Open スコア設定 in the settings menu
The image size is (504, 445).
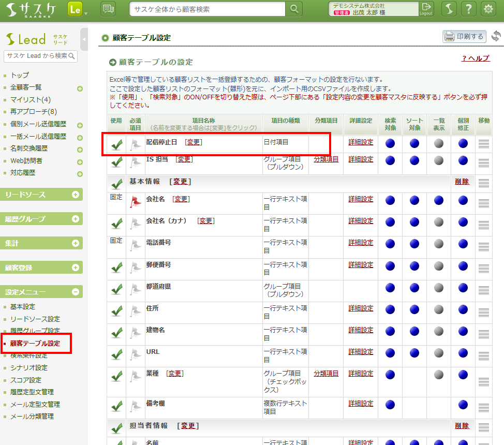coord(29,380)
